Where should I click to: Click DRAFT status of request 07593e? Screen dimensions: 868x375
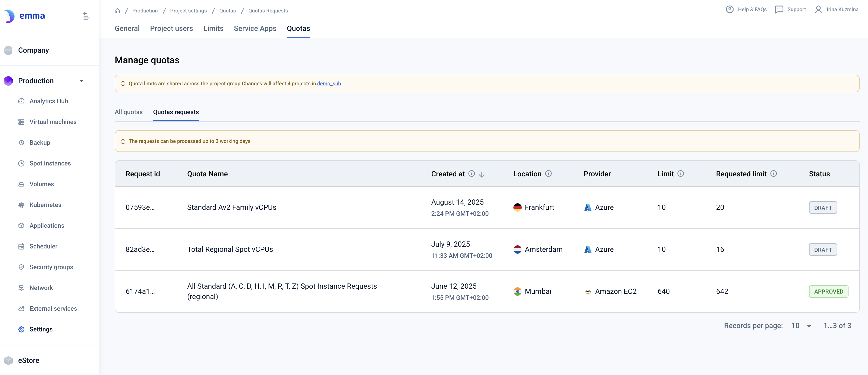pyautogui.click(x=823, y=208)
